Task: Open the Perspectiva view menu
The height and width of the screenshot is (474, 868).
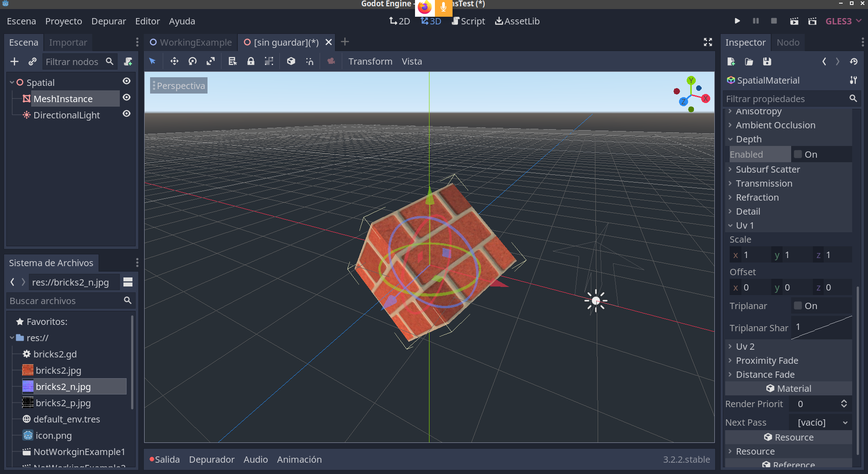Action: (179, 86)
